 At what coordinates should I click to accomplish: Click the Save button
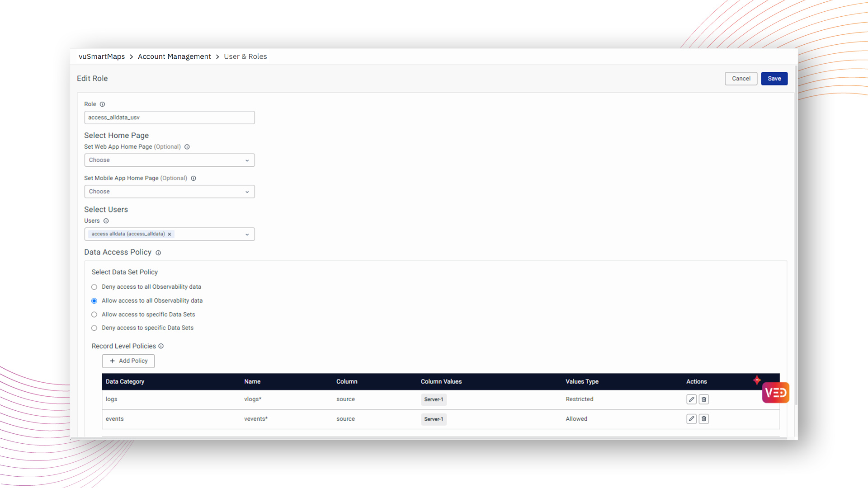tap(774, 79)
